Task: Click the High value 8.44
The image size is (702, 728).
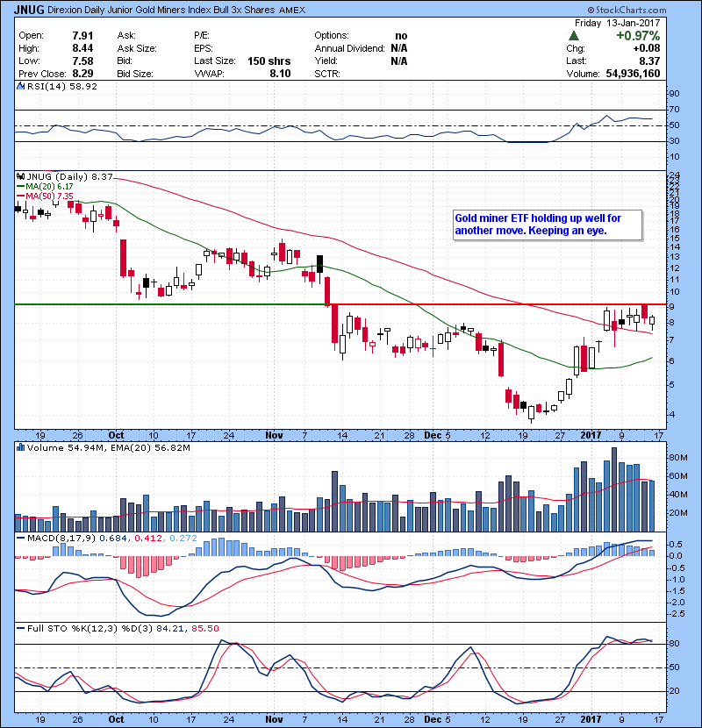Action: (x=82, y=48)
